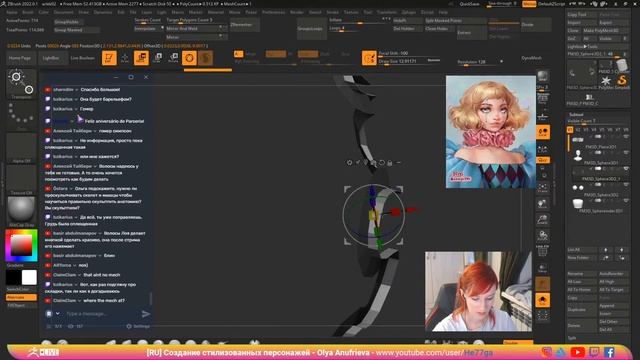Viewport: 640px width, 360px height.
Task: Click the send message arrow in chat
Action: pos(145,313)
